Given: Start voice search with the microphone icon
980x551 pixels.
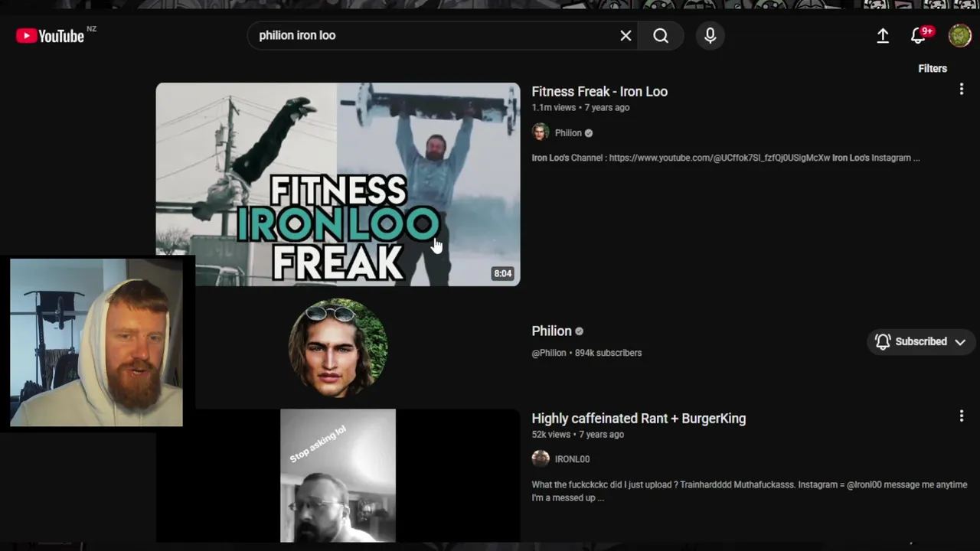Looking at the screenshot, I should (710, 36).
